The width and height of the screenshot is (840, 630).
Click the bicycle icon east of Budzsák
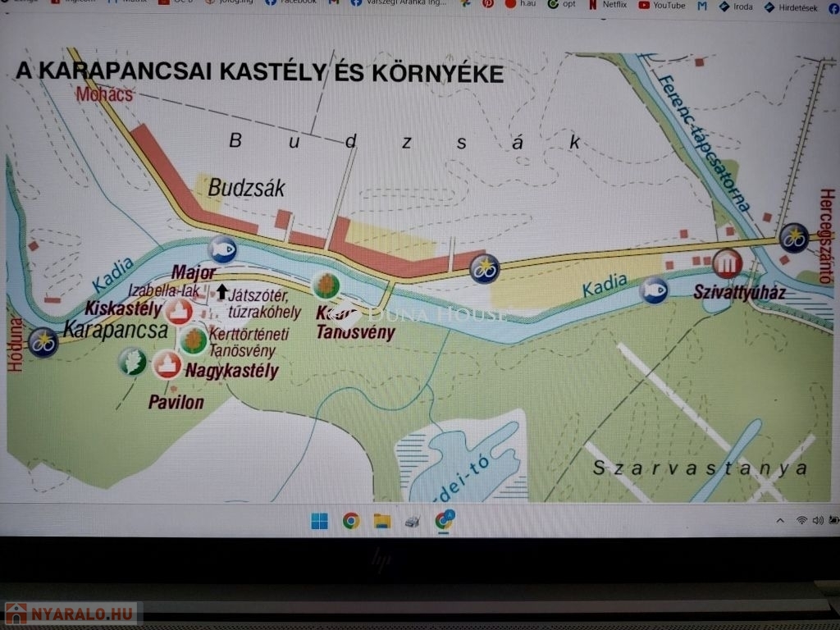coord(485,268)
